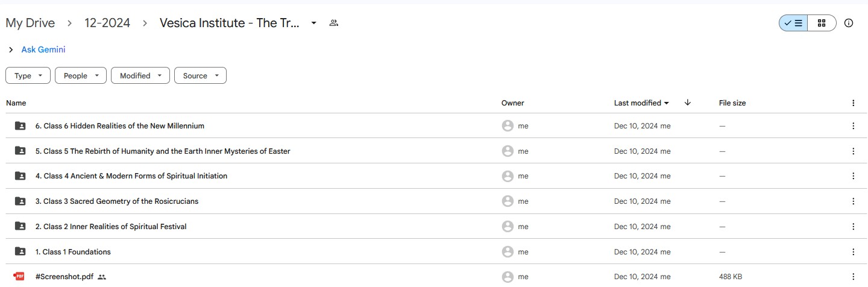Open the view details info icon

(849, 23)
